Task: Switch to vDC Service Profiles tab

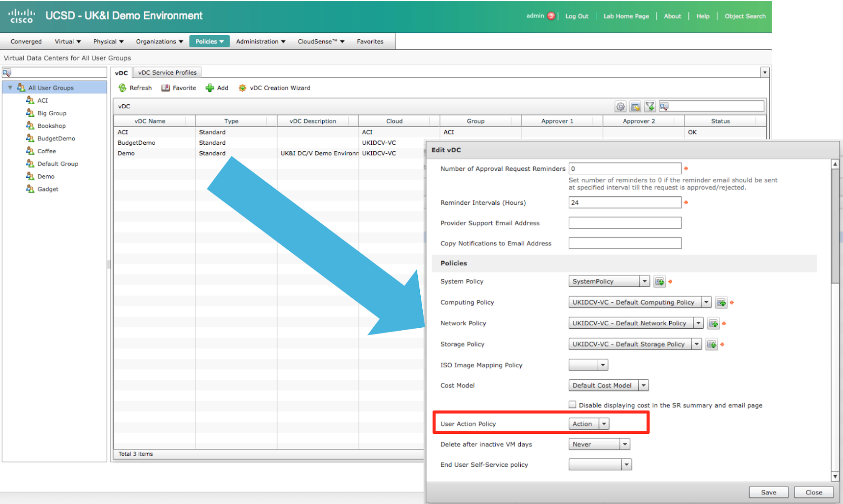Action: click(167, 72)
